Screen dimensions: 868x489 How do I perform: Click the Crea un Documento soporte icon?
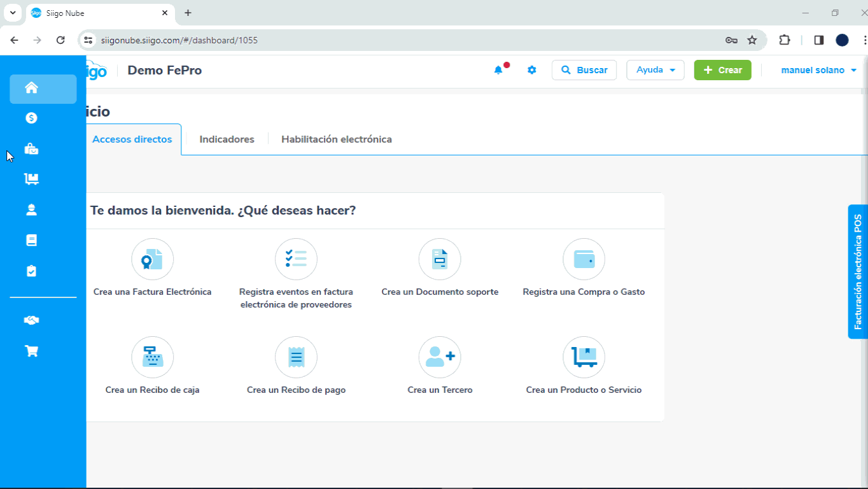[440, 259]
